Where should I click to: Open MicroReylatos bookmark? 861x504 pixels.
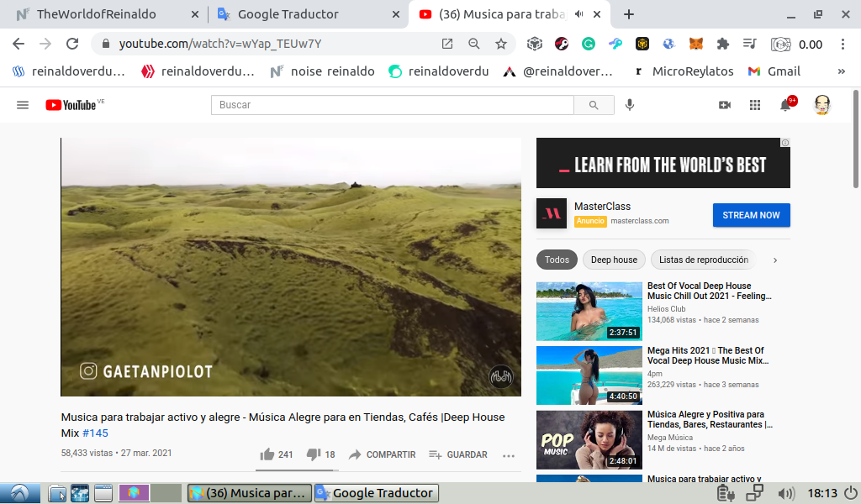684,71
